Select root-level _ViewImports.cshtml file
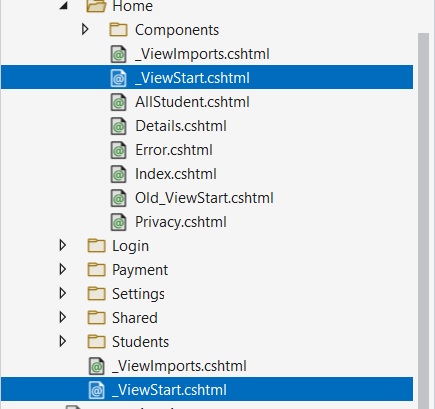Viewport: 435px width, 409px height. [179, 366]
